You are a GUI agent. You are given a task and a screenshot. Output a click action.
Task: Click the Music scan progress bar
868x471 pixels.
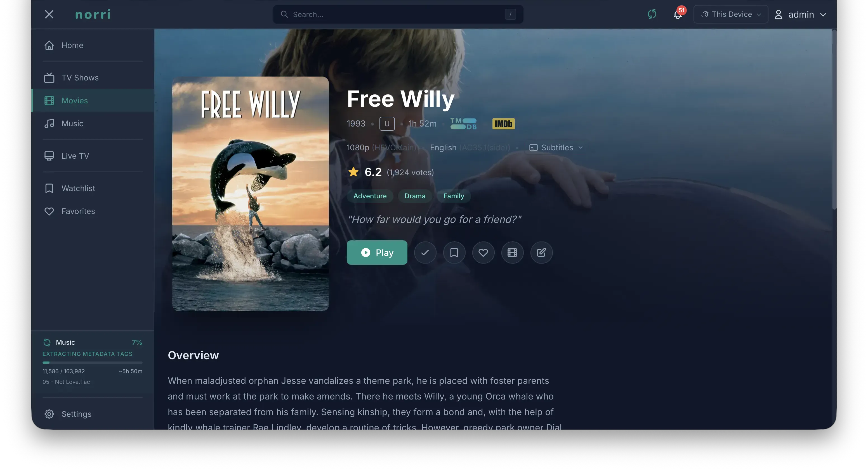[92, 363]
